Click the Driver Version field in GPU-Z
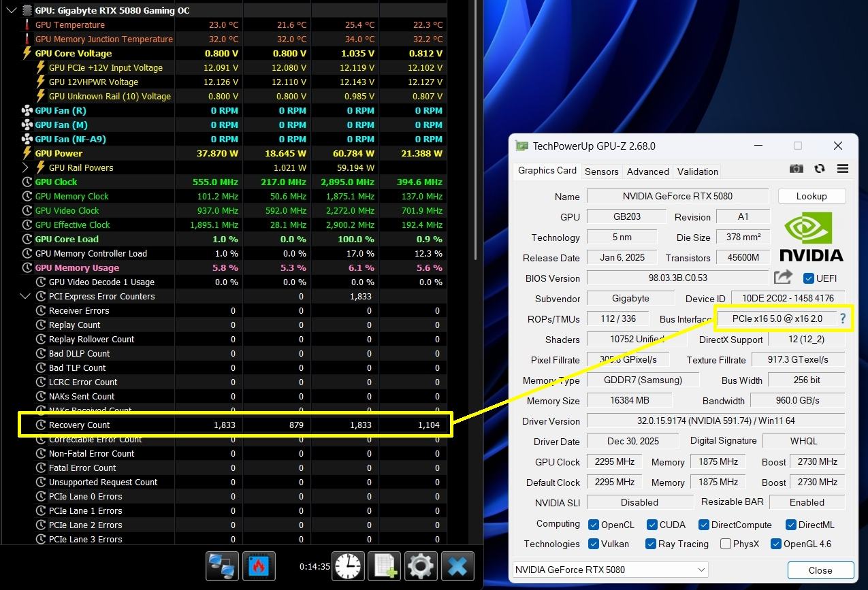868x590 pixels. click(x=716, y=421)
